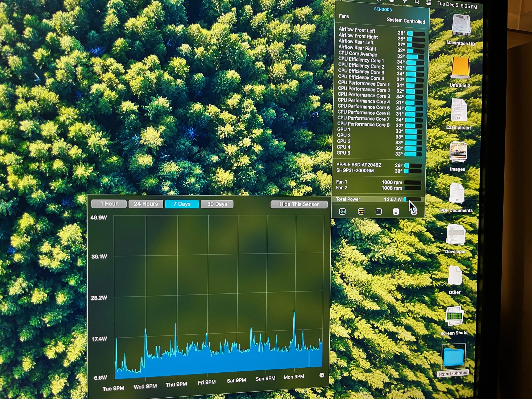Select the 30 Days graph range
This screenshot has height=399, width=532.
coord(217,204)
